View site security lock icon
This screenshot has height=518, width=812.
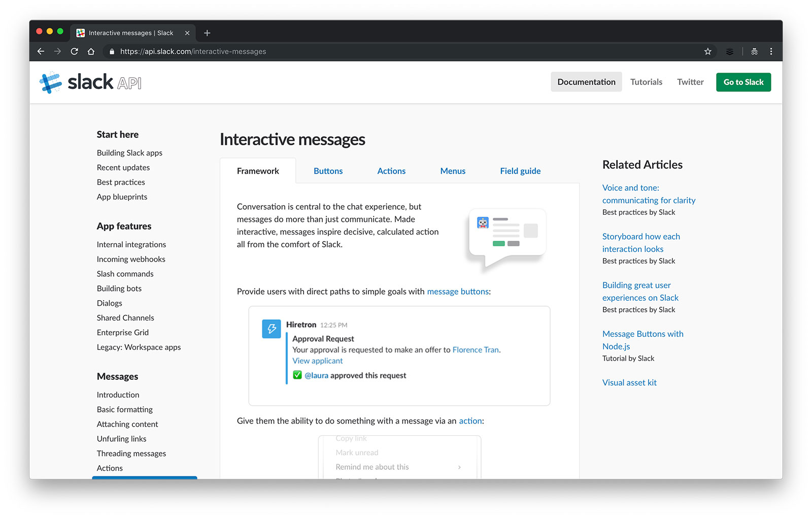(112, 51)
